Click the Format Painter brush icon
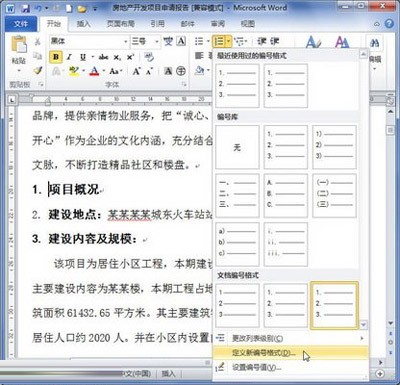400x385 pixels. pyautogui.click(x=38, y=70)
